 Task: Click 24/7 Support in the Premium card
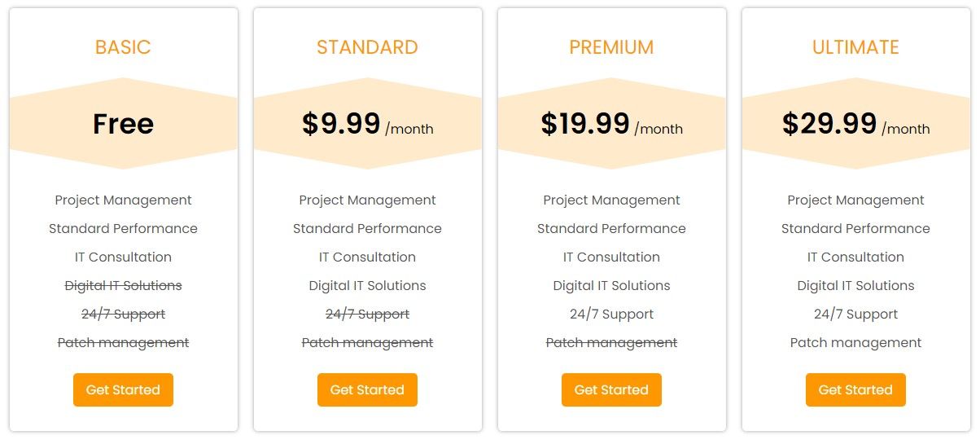point(611,314)
